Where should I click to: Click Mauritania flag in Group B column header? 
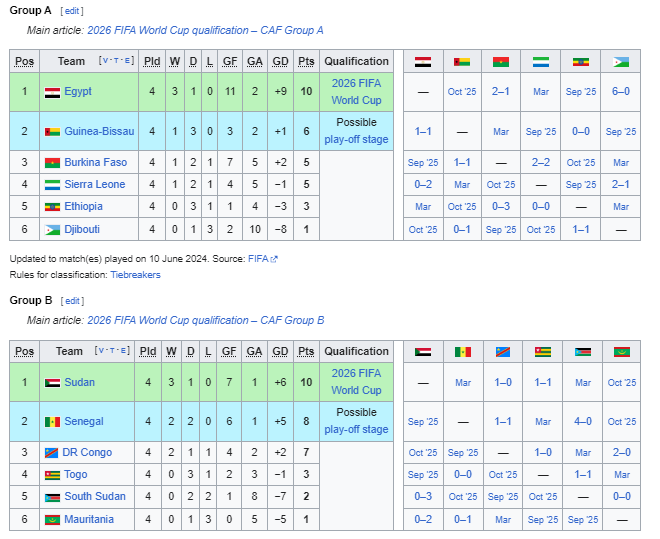[x=621, y=352]
